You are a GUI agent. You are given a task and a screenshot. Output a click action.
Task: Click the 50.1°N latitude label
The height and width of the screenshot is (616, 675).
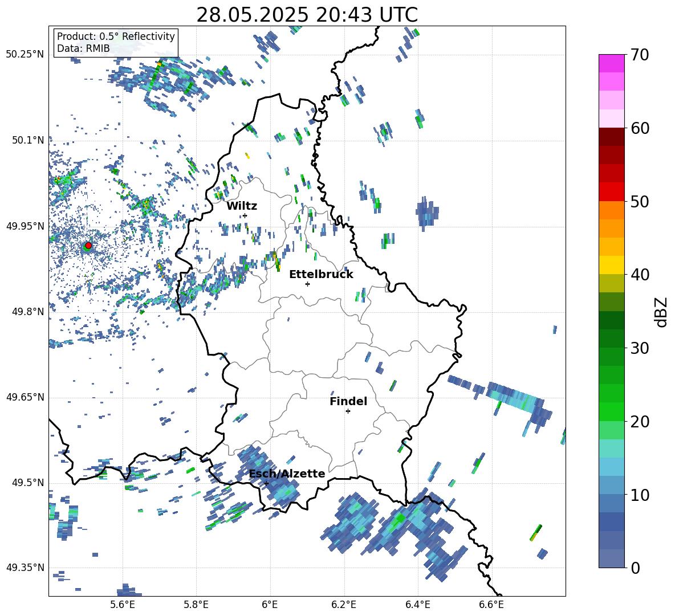28,140
